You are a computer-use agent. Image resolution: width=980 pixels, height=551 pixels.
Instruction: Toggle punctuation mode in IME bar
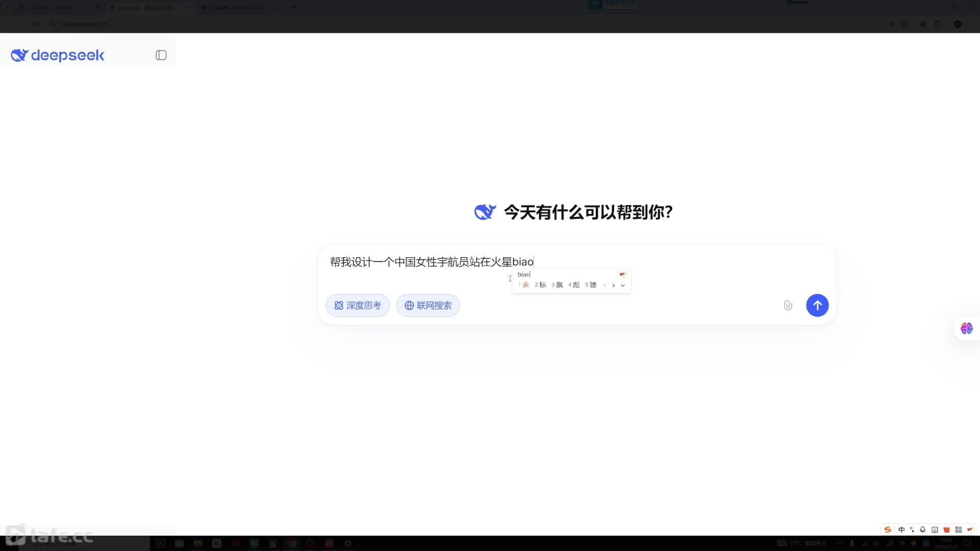pos(912,530)
